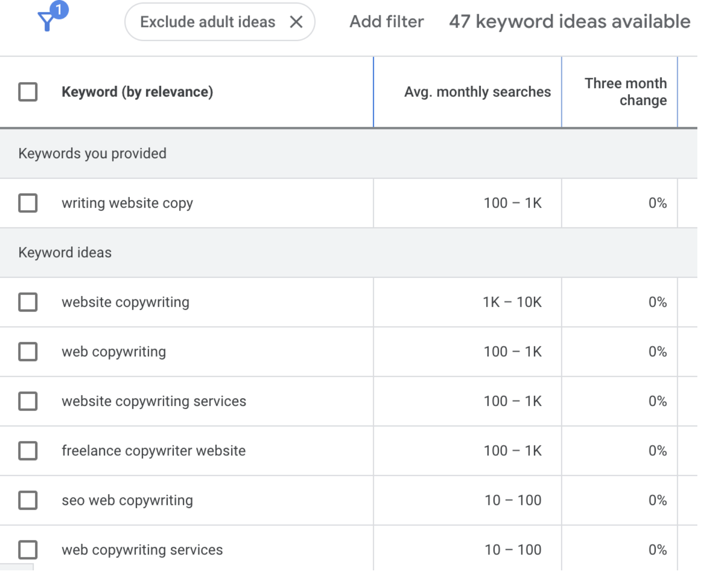718x588 pixels.
Task: Remove the Exclude adult ideas filter
Action: click(296, 22)
